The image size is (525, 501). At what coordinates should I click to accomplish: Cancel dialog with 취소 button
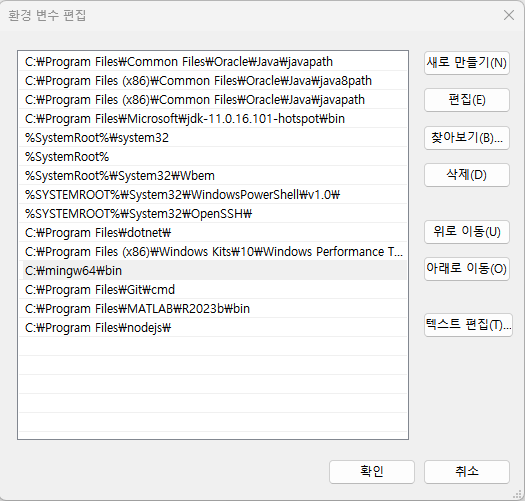467,472
